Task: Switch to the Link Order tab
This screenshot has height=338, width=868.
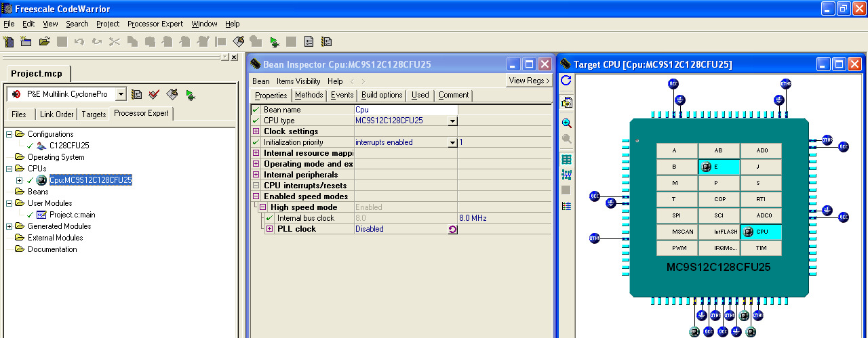Action: tap(57, 114)
